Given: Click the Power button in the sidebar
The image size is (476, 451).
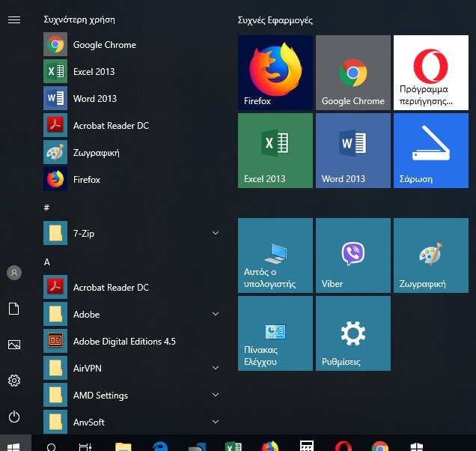Looking at the screenshot, I should click(x=14, y=417).
